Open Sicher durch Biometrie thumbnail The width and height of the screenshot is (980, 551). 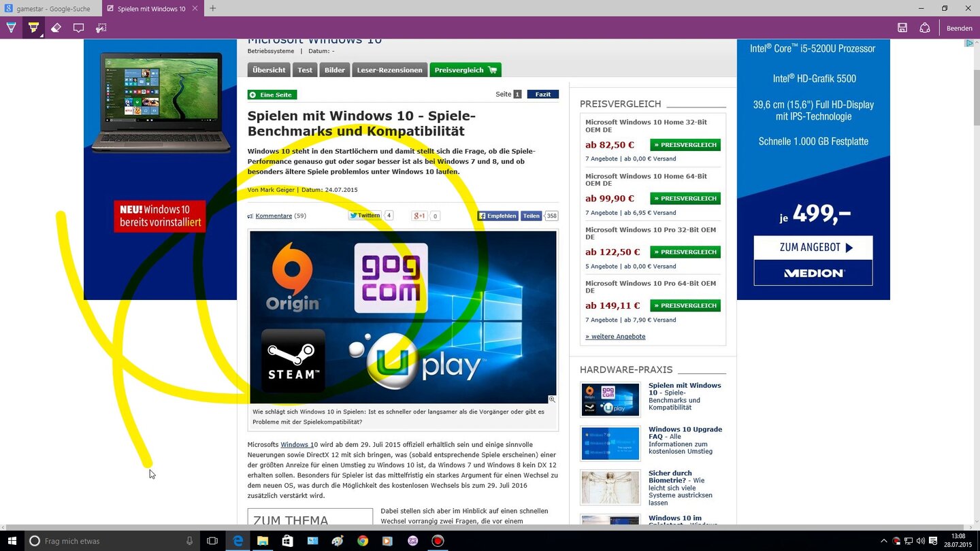point(610,487)
